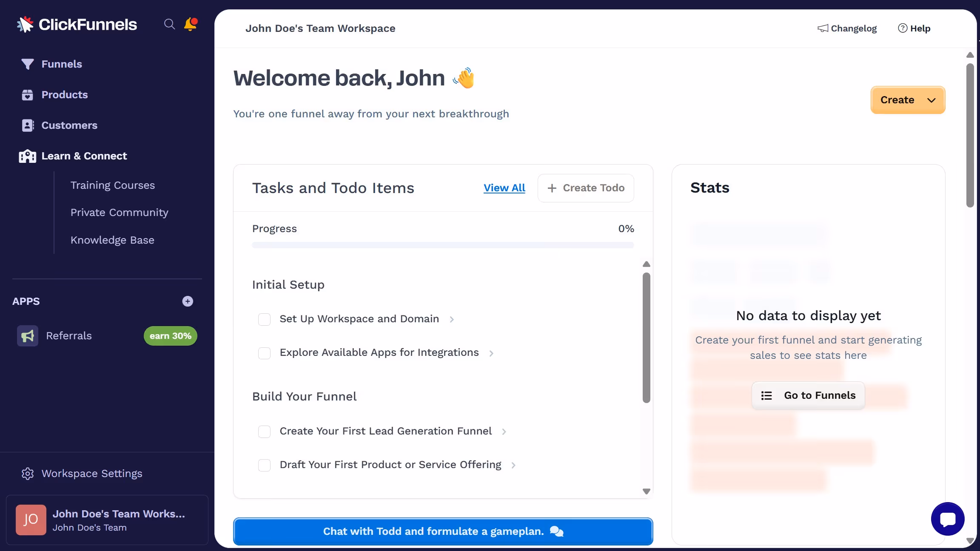
Task: Check Set Up Workspace and Domain
Action: tap(264, 319)
